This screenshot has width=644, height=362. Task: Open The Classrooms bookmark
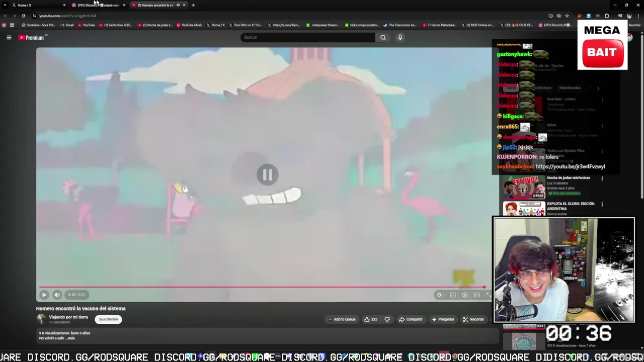(400, 25)
